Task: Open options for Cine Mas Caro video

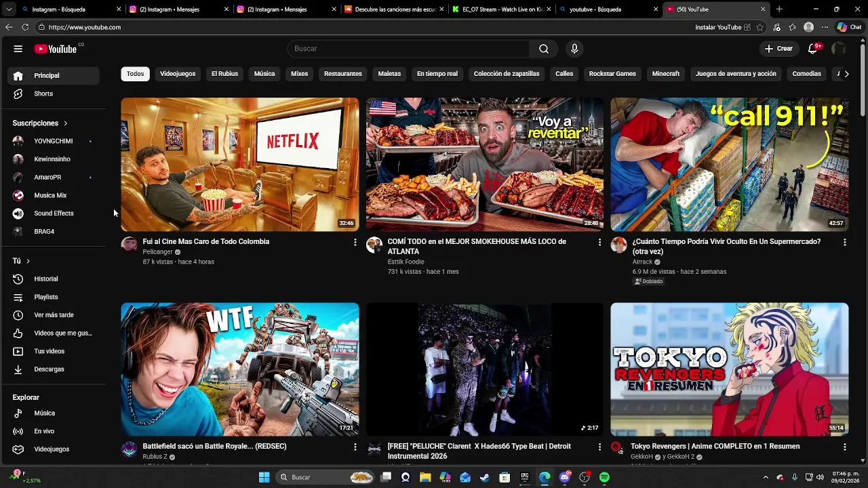Action: click(x=355, y=242)
